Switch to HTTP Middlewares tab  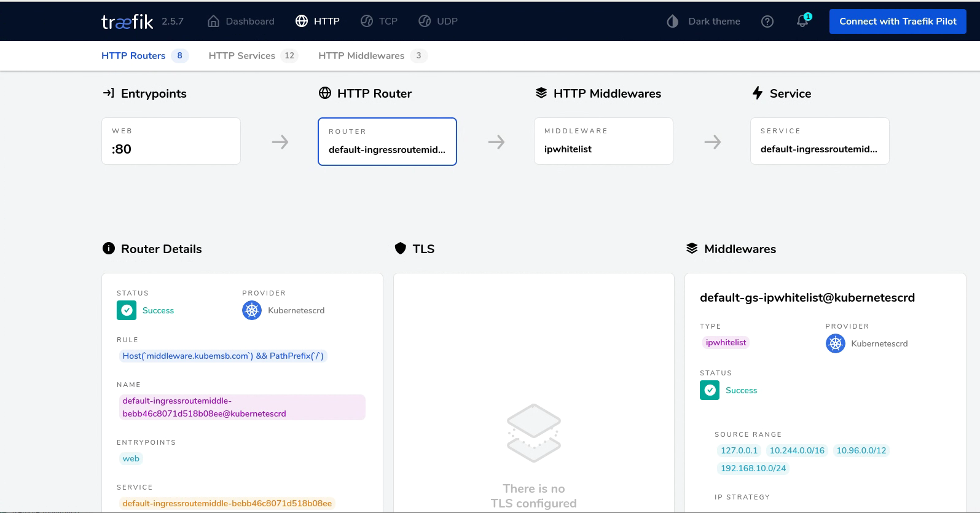pos(361,56)
